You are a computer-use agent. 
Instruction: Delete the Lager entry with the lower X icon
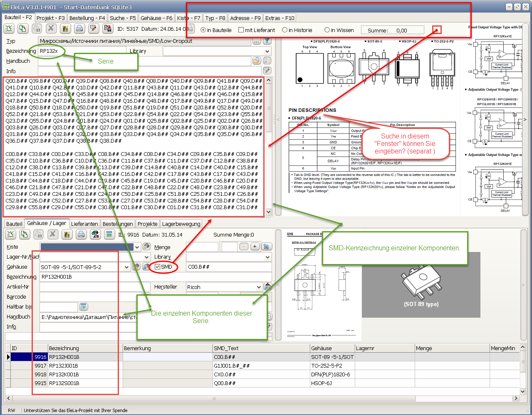[x=53, y=235]
